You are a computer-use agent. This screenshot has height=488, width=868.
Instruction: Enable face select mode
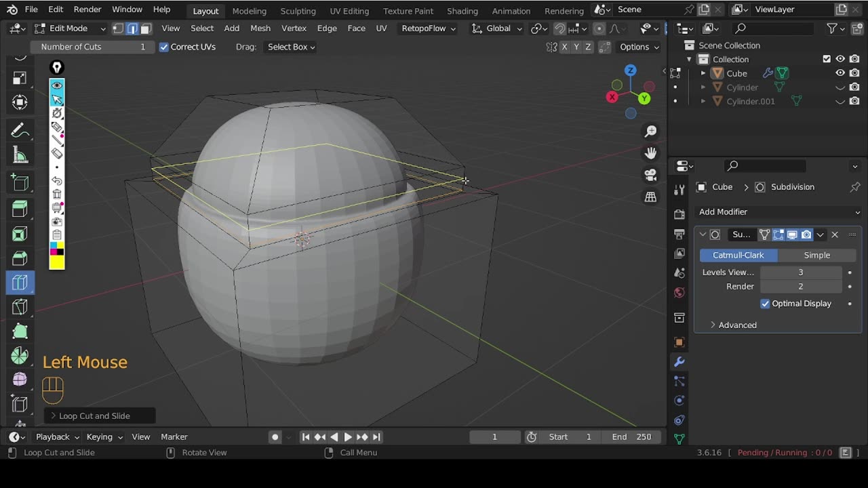145,28
